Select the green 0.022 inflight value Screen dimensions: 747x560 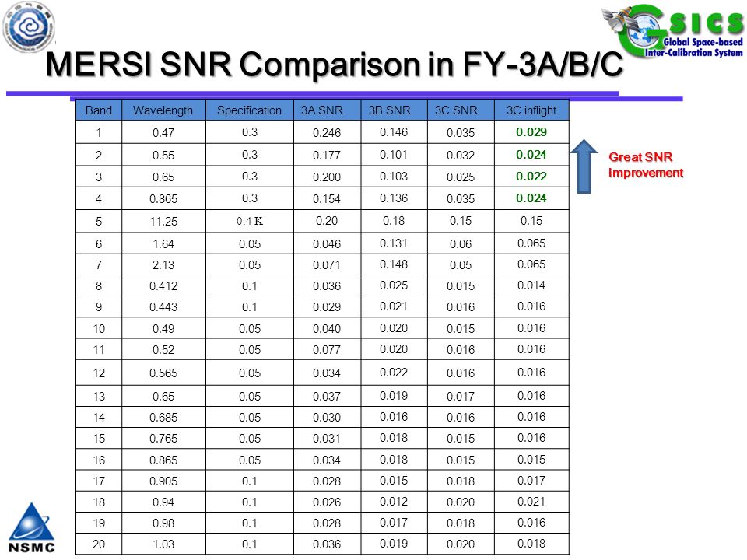pyautogui.click(x=531, y=177)
